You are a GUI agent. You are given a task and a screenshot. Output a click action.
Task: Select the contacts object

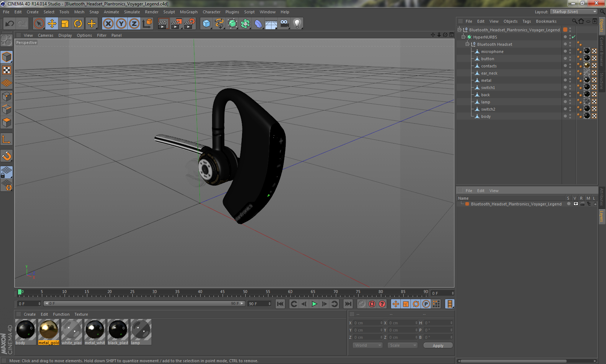click(489, 66)
